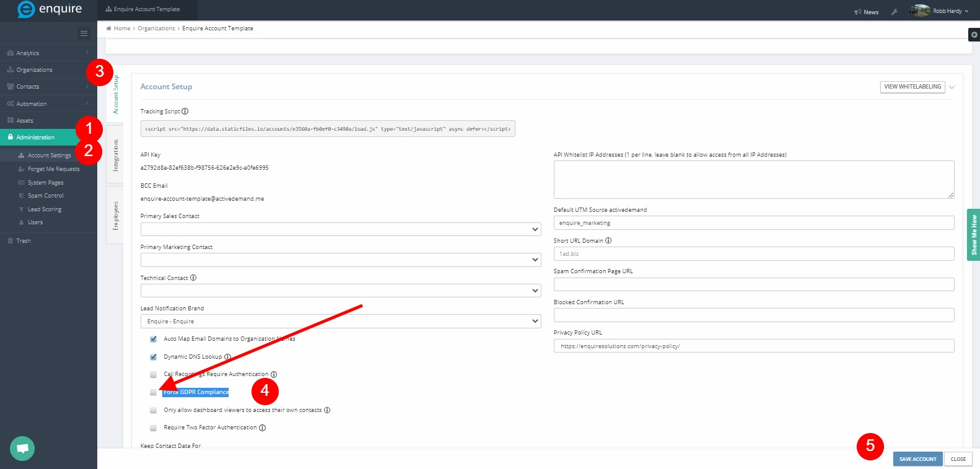Enable Force GDPR Compliance checkbox
The width and height of the screenshot is (980, 469).
(x=153, y=392)
